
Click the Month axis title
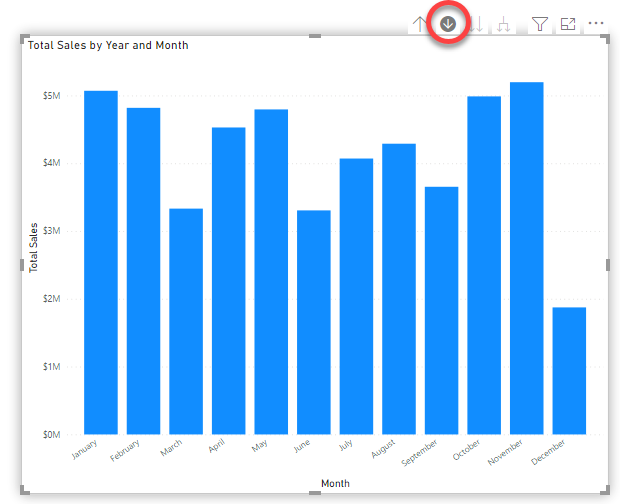[335, 483]
